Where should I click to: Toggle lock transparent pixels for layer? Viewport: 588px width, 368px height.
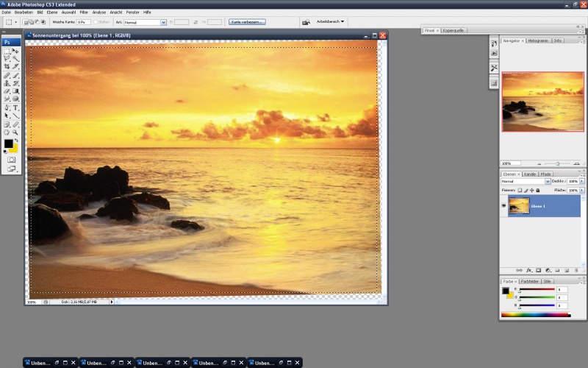coord(520,191)
